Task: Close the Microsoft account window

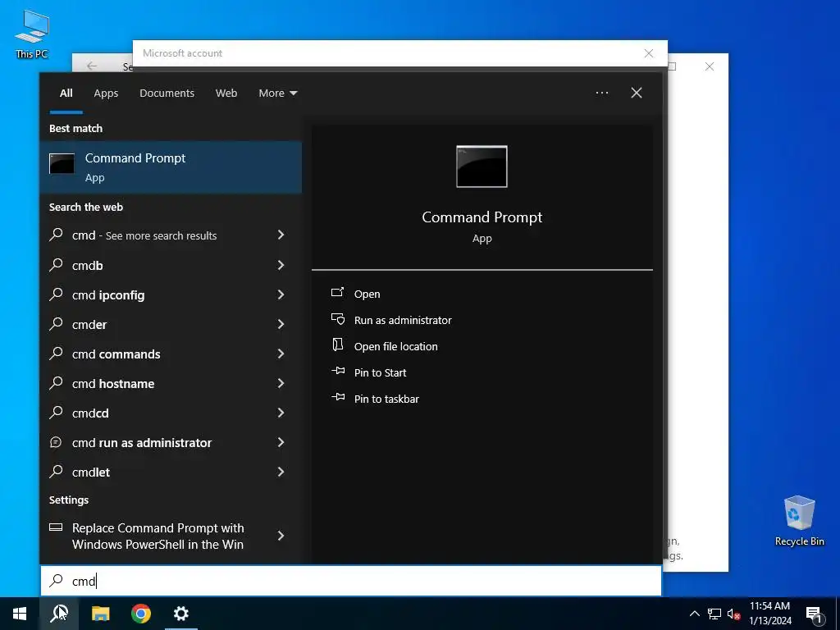Action: (649, 53)
